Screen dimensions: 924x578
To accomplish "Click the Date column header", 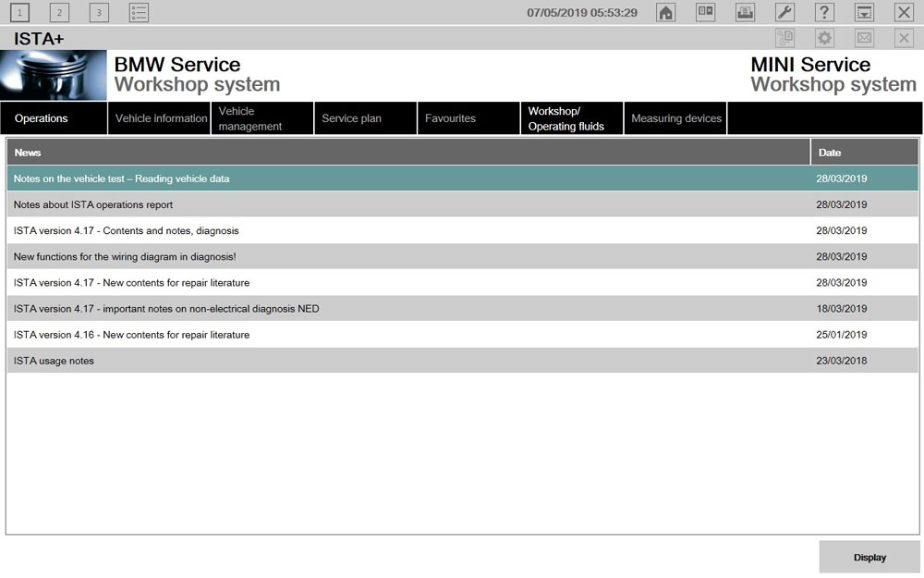I will coord(864,152).
